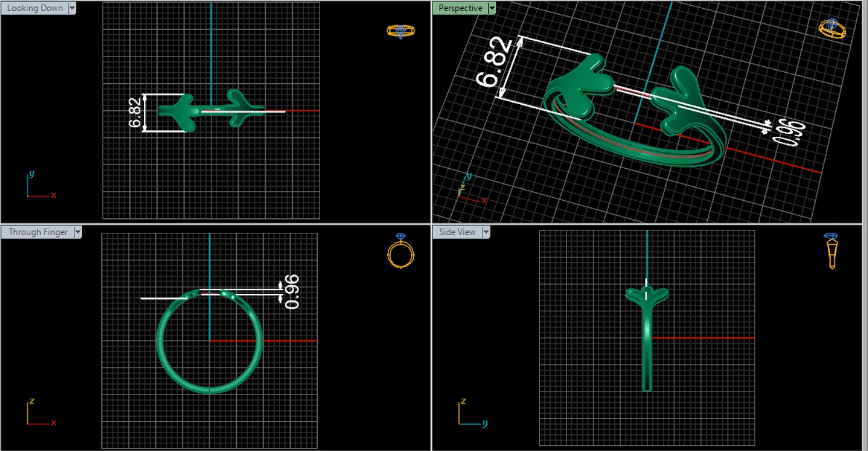Click the ring orientation icon in Perspective viewport
The width and height of the screenshot is (868, 451).
(x=832, y=27)
